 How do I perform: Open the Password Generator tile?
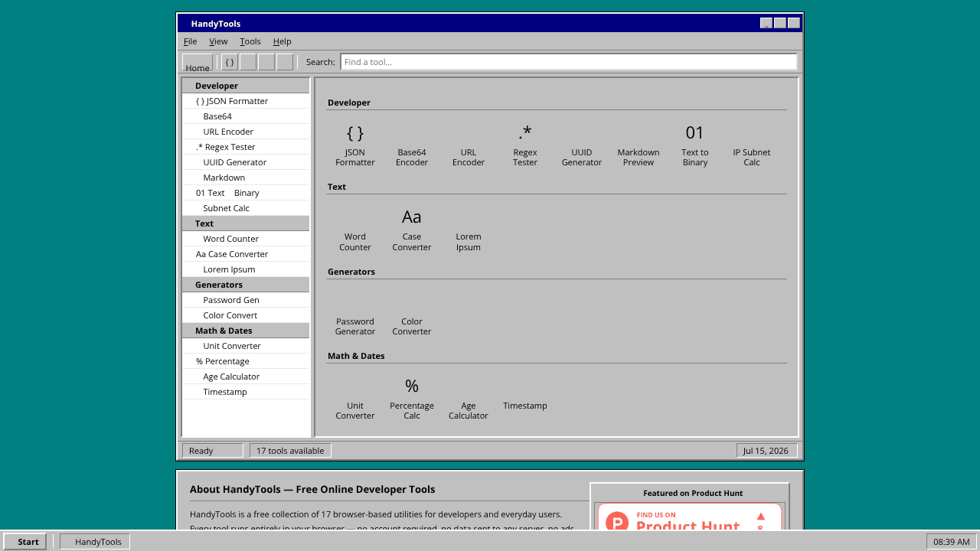(355, 313)
